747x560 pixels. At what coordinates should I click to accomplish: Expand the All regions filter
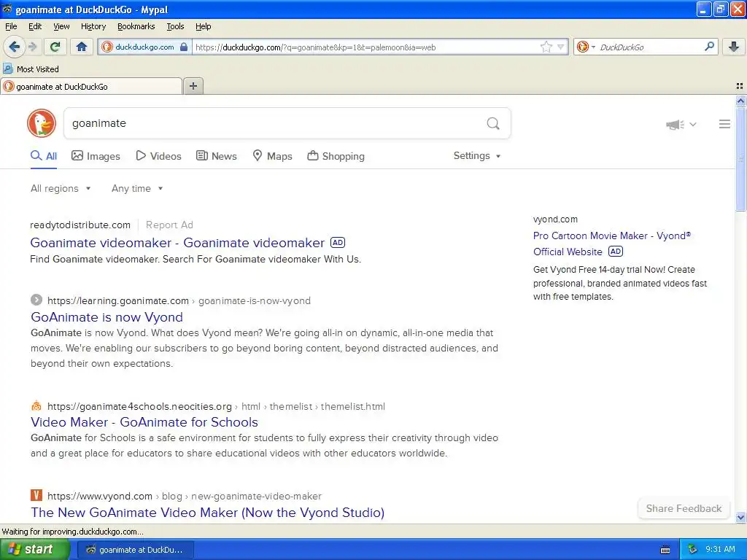point(61,189)
